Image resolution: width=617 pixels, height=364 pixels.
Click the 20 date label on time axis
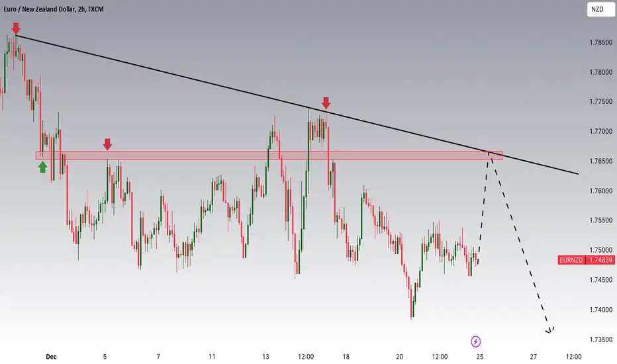(x=399, y=357)
